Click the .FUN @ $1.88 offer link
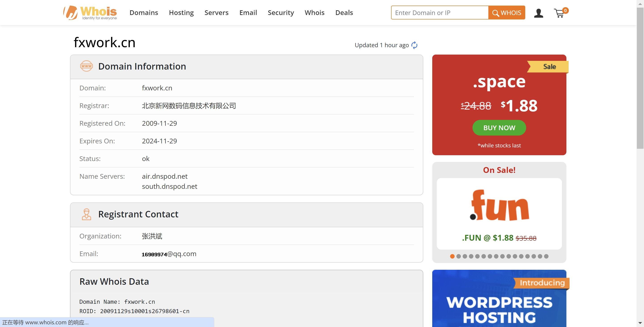This screenshot has width=644, height=327. click(499, 238)
